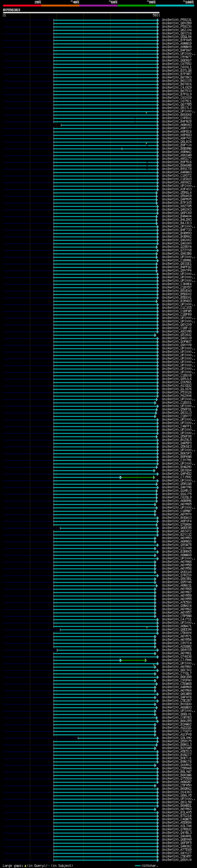Open hit UniRef100_A3F4S3

[176, 189]
